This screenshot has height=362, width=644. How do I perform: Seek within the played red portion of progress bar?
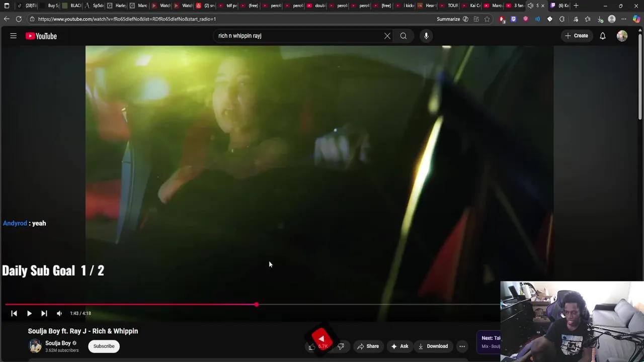(x=131, y=305)
